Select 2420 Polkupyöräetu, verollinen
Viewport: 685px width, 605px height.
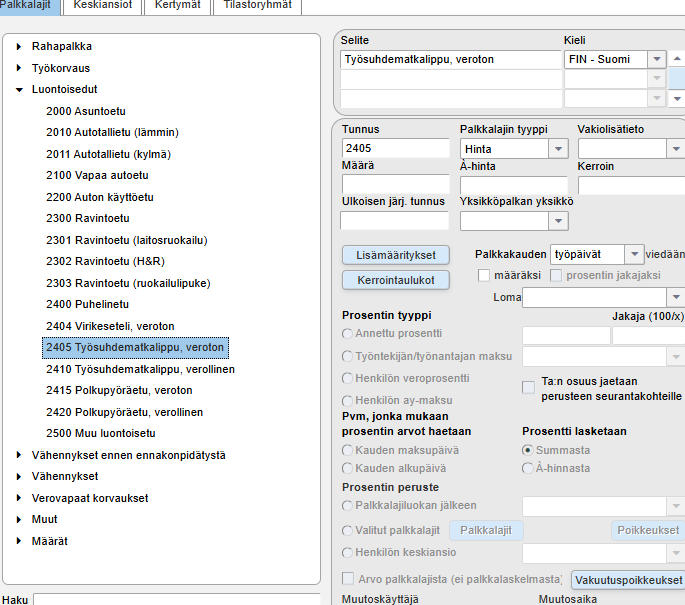click(x=125, y=412)
